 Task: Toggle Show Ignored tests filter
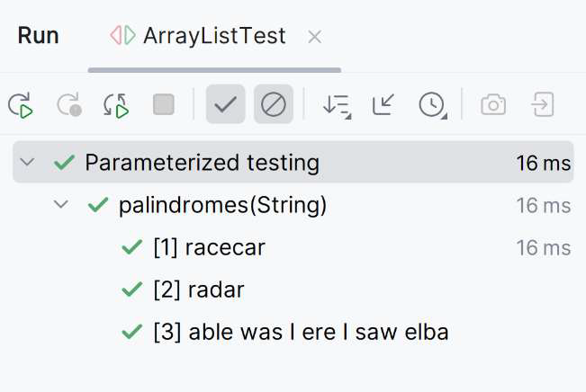(274, 104)
